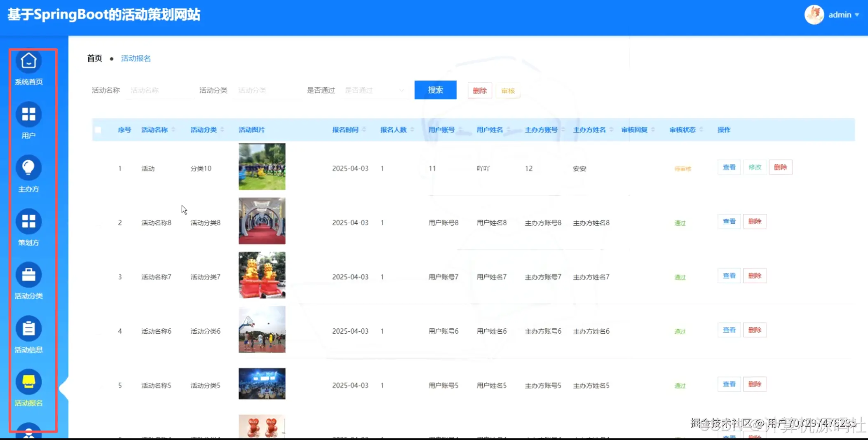This screenshot has height=440, width=868.
Task: Toggle the select-all checkbox in table header
Action: 98,130
